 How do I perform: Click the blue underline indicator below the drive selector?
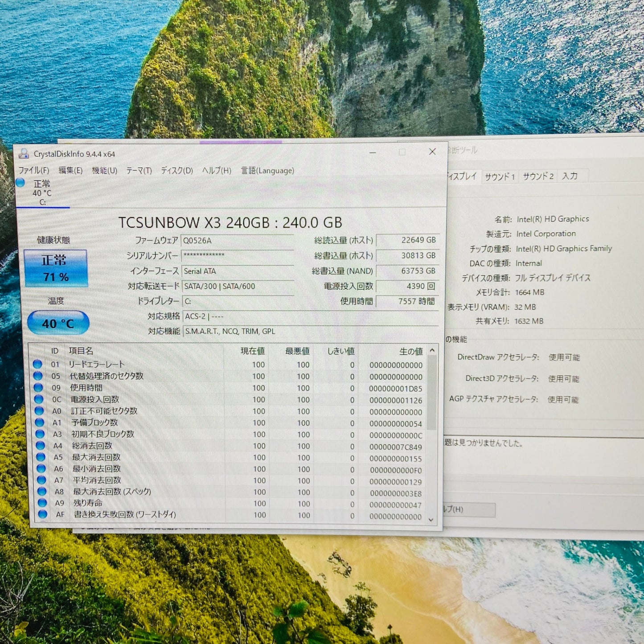pyautogui.click(x=43, y=207)
